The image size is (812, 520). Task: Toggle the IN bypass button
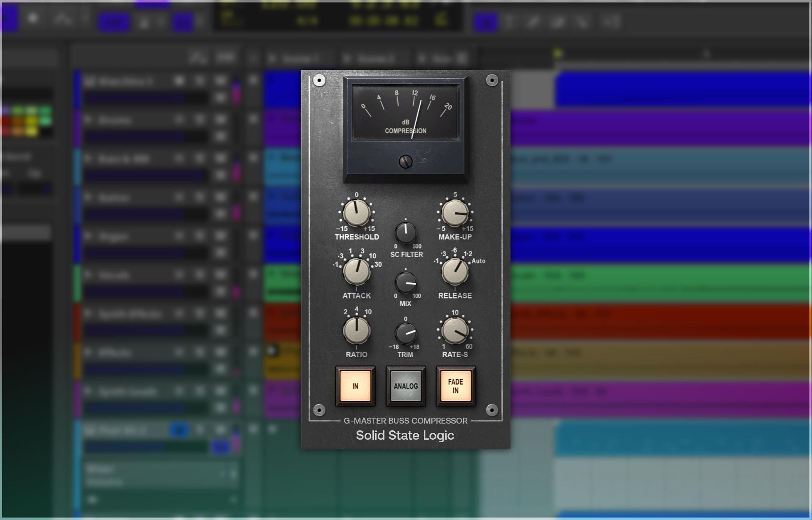[x=355, y=386]
